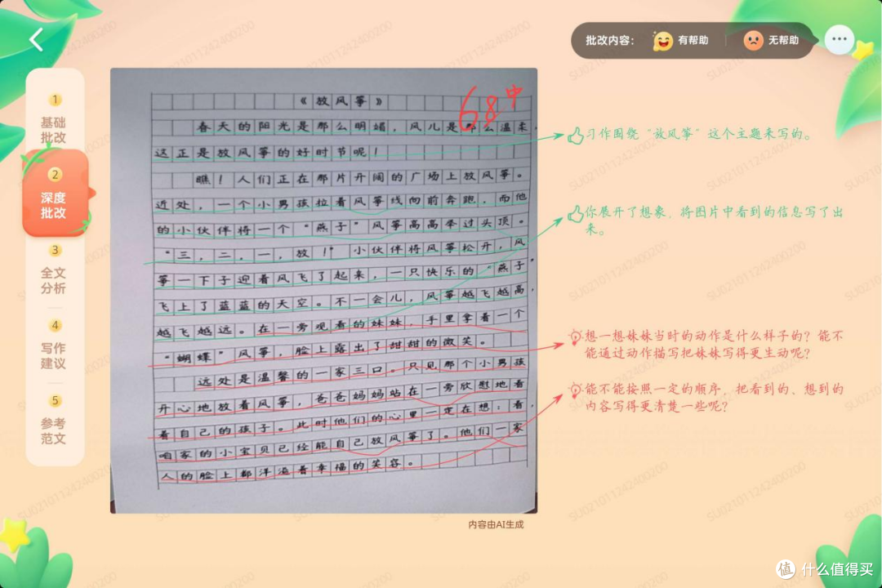
Task: Click the red suggestion 能不能按照一定的顺序
Action: click(714, 397)
